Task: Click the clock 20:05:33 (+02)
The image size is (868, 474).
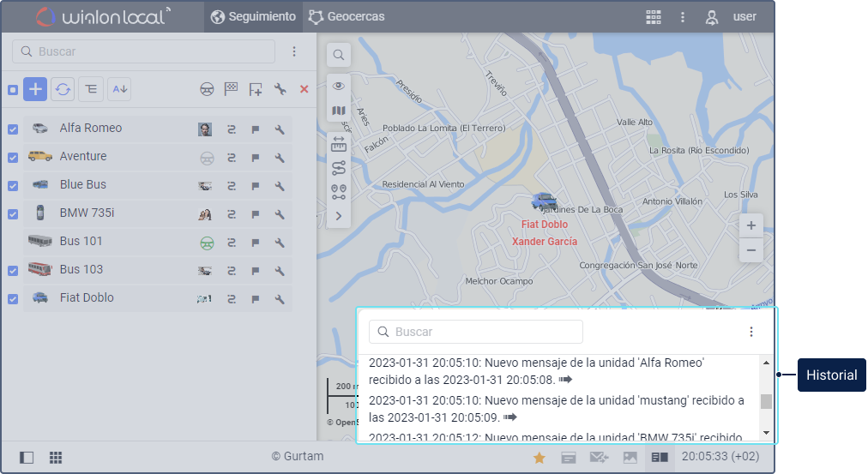Action: 720,456
